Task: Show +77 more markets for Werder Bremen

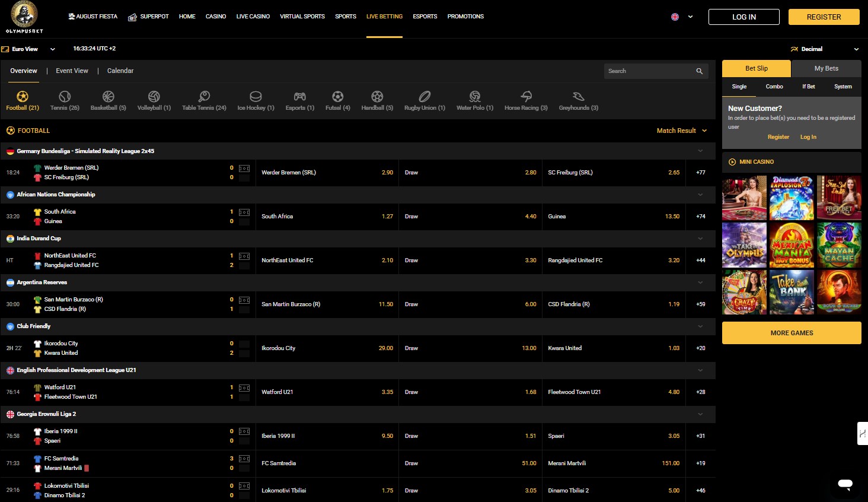Action: click(701, 173)
